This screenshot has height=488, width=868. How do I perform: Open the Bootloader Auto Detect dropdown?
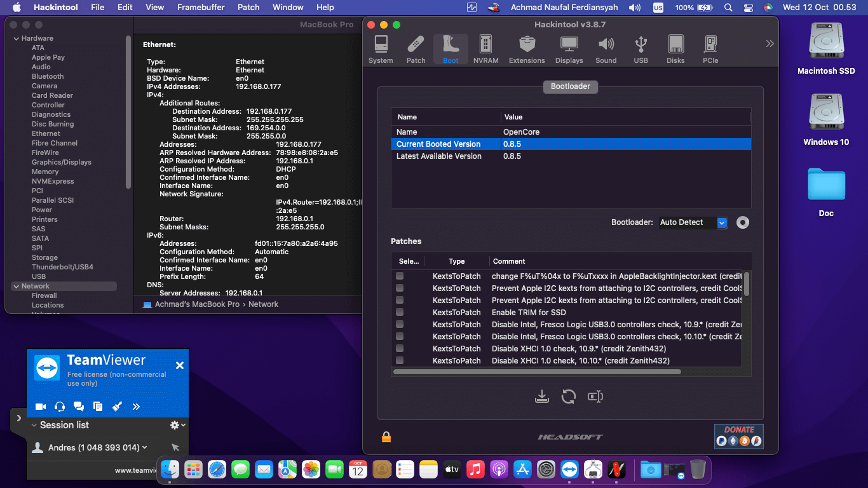pyautogui.click(x=692, y=222)
